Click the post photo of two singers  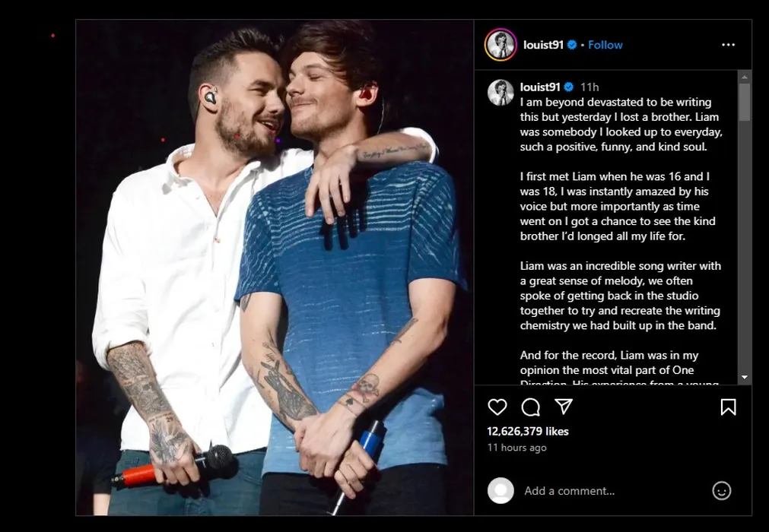tap(275, 268)
